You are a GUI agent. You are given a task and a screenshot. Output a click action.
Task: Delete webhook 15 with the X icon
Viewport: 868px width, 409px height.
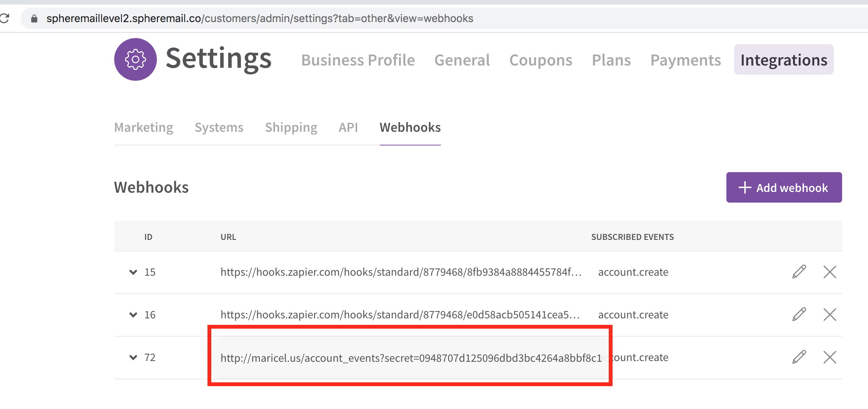click(x=830, y=272)
